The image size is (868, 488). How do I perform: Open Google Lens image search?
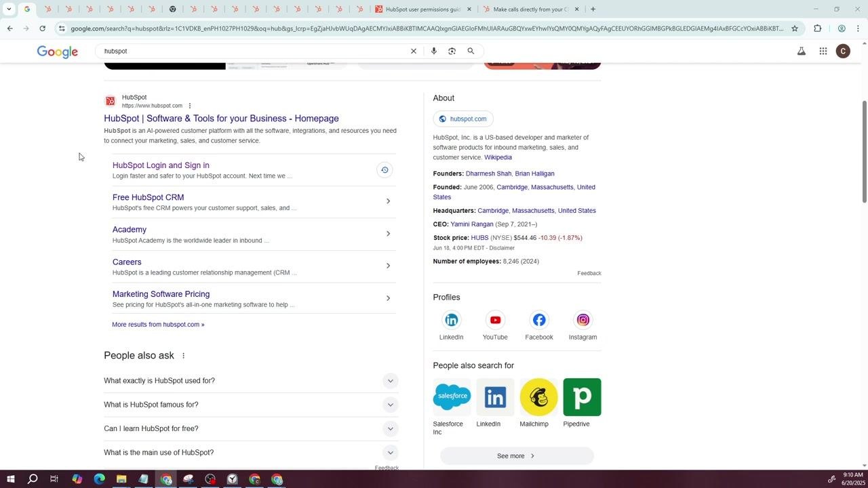(452, 51)
